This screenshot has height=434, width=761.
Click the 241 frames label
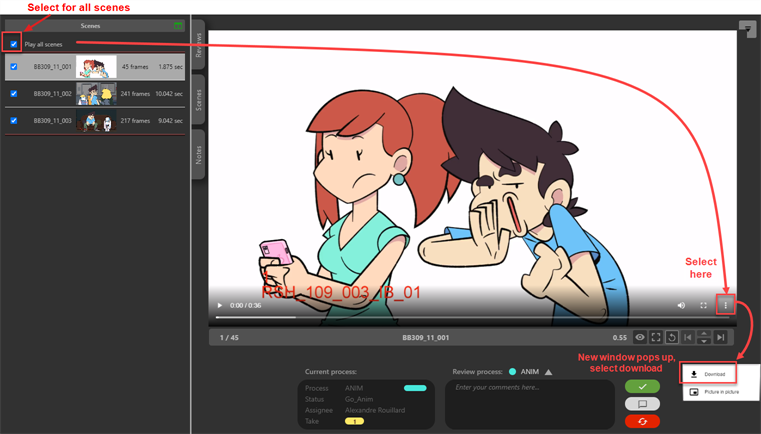[x=135, y=94]
